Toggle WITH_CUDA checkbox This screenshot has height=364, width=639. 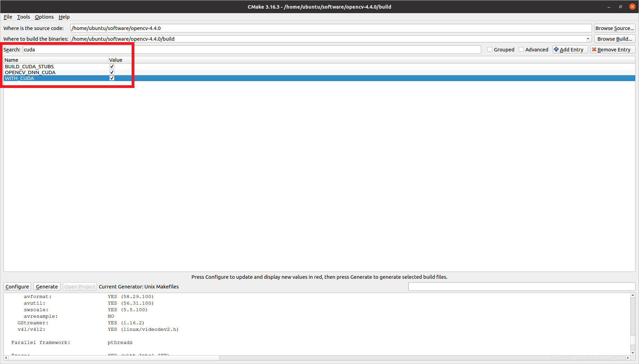112,78
